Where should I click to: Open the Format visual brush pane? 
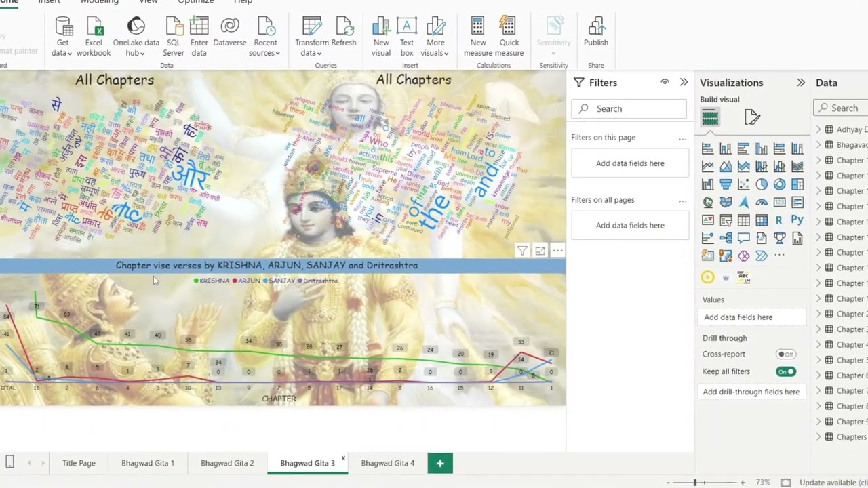[752, 117]
